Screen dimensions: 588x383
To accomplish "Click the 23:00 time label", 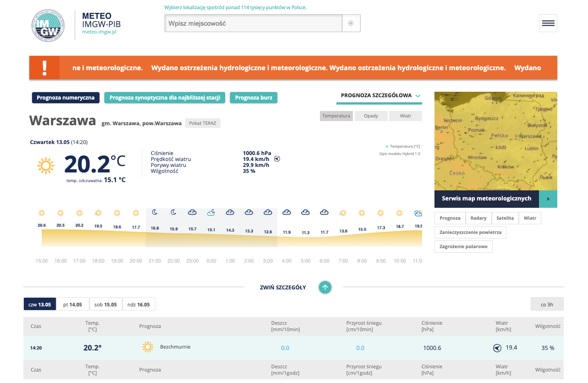I will (x=192, y=261).
